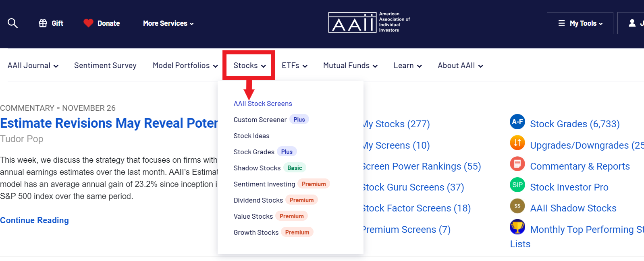Image resolution: width=644 pixels, height=261 pixels.
Task: Expand the More Services dropdown
Action: coord(168,23)
